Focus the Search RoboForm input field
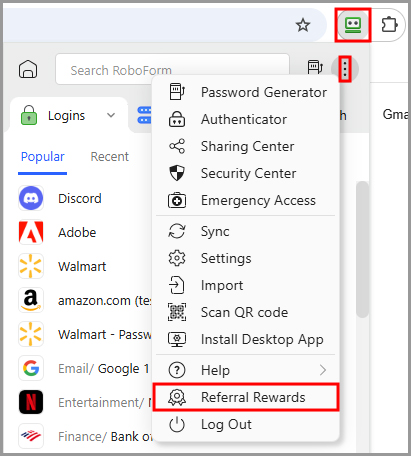The image size is (411, 456). pos(172,69)
